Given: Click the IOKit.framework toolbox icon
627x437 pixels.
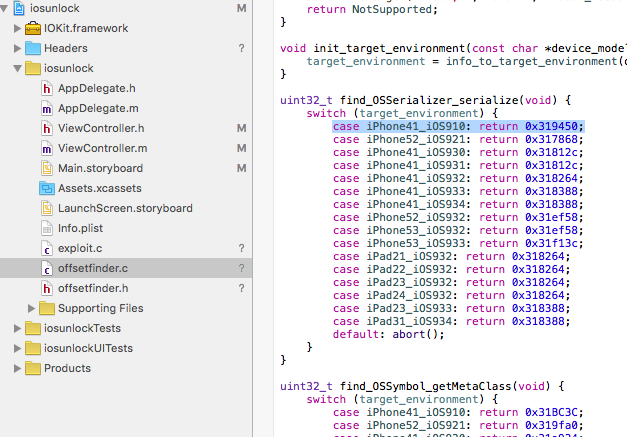Looking at the screenshot, I should [x=33, y=28].
